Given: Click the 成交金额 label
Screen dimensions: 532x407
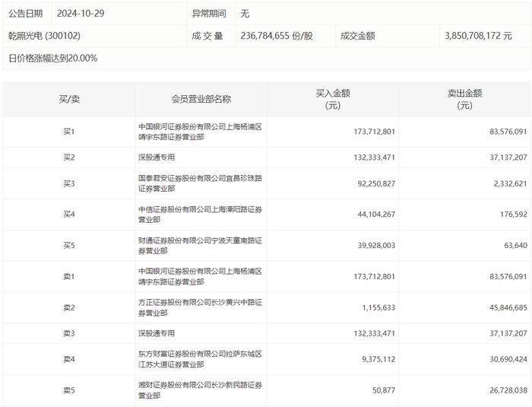Looking at the screenshot, I should click(358, 36).
